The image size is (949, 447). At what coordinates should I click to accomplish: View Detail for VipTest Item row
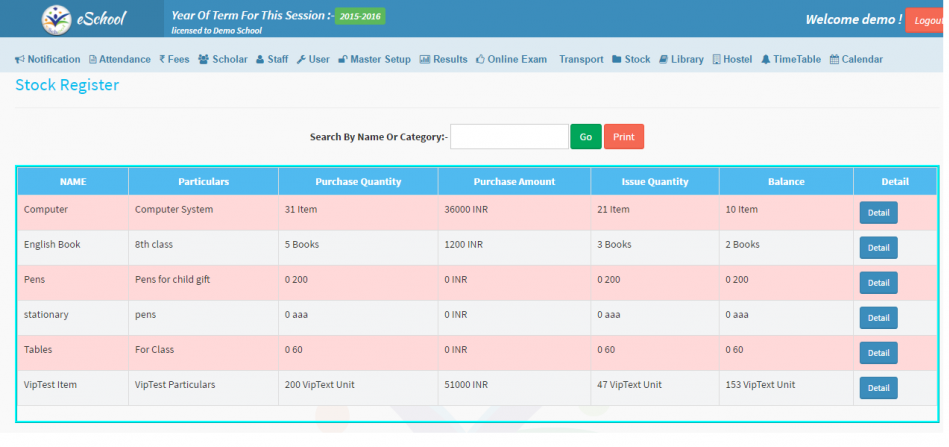(878, 388)
